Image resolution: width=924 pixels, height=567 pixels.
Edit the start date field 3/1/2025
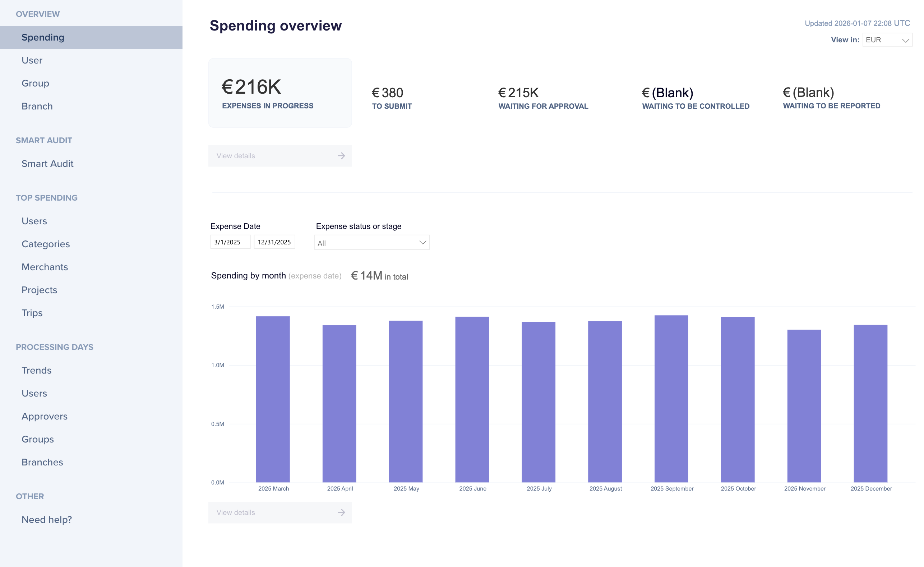pyautogui.click(x=230, y=242)
